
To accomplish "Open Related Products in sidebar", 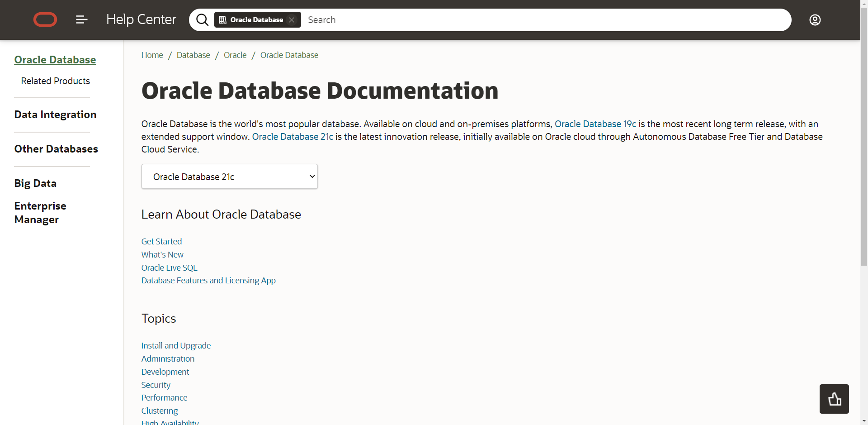I will [x=56, y=81].
